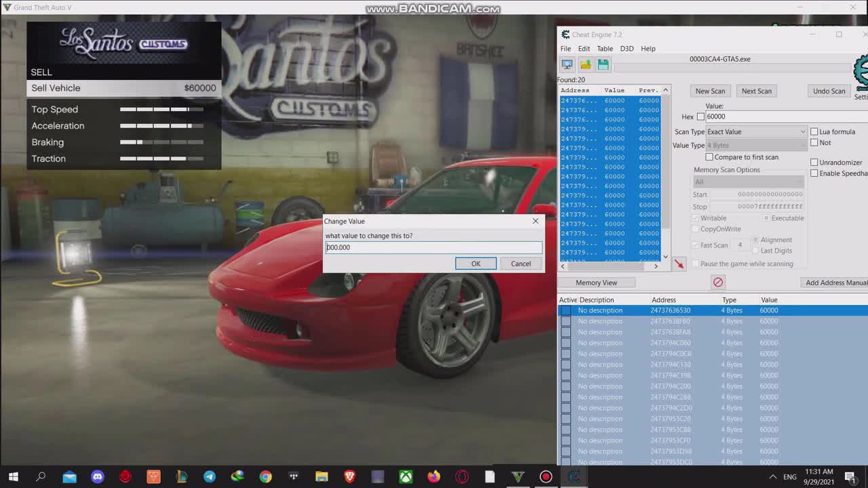Click the red circle clear-list icon

(x=717, y=282)
